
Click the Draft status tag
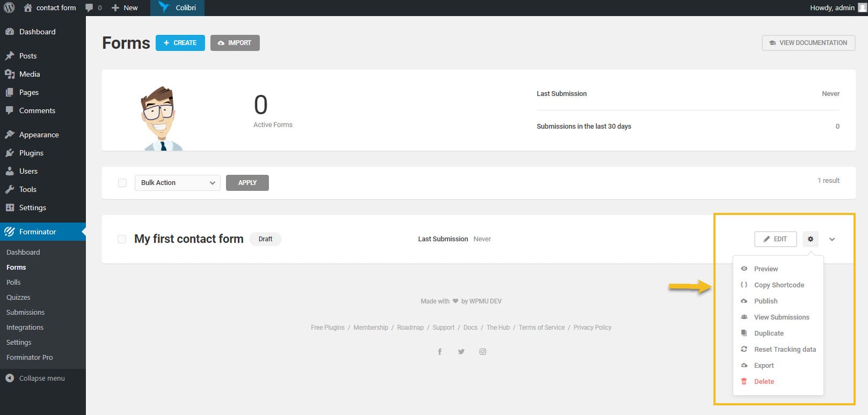pos(265,239)
